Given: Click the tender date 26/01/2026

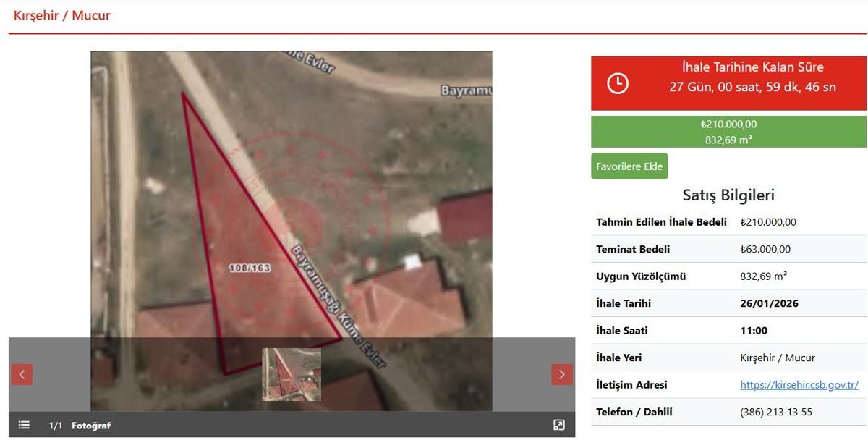Looking at the screenshot, I should 770,303.
